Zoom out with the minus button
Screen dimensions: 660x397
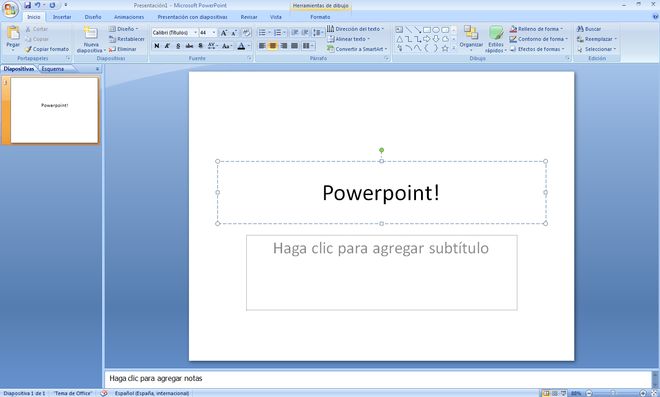(588, 393)
